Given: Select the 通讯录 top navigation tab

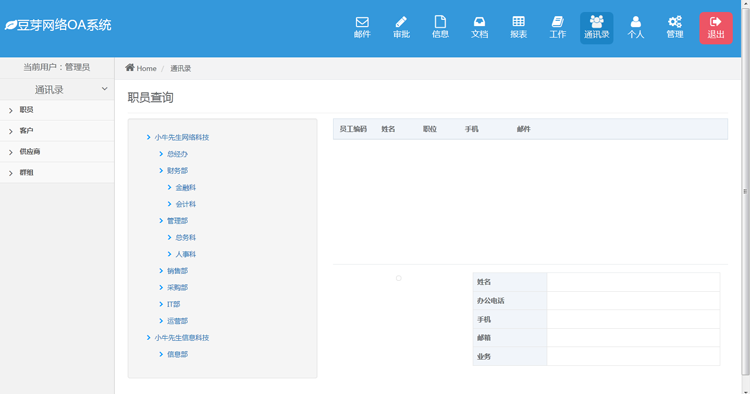Looking at the screenshot, I should 596,28.
